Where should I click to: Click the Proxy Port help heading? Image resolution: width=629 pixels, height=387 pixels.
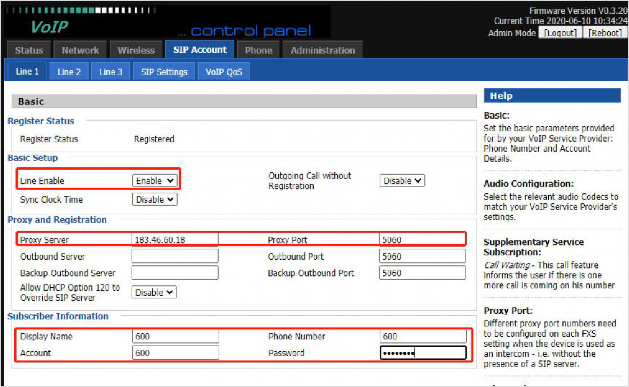508,310
